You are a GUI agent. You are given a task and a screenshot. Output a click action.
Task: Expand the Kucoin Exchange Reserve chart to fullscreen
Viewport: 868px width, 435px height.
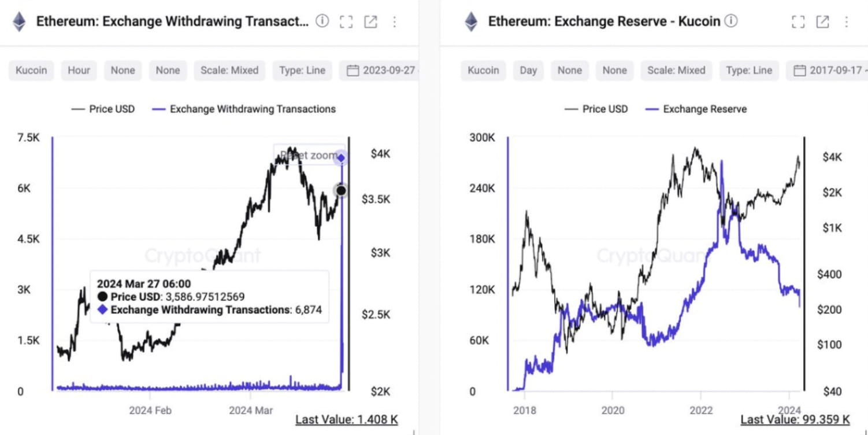[x=798, y=21]
